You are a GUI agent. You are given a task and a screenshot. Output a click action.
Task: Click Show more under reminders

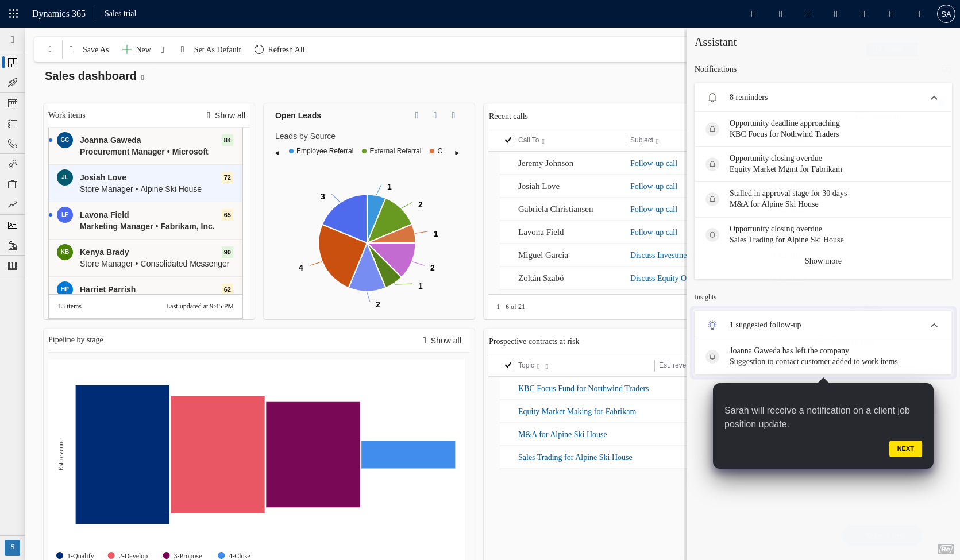823,261
